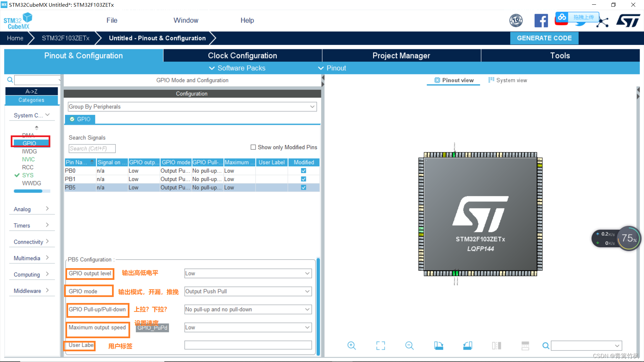Click the STM32F103ZETx chip package image
The image size is (644, 362).
point(480,214)
